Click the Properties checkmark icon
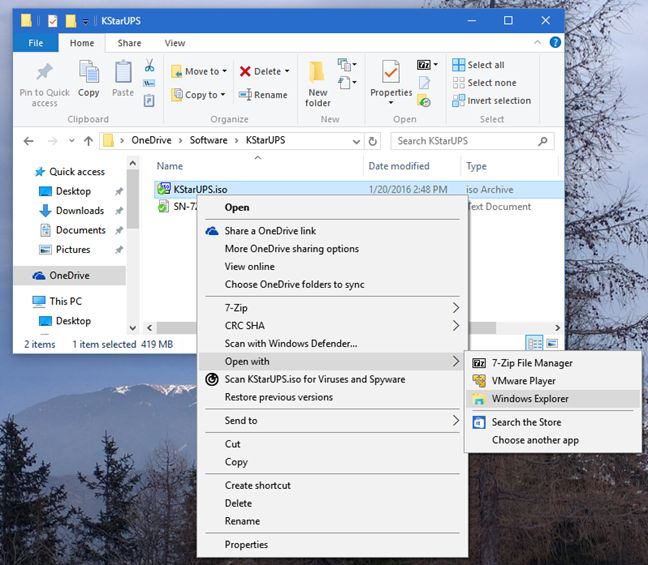Viewport: 648px width, 565px height. click(x=391, y=72)
